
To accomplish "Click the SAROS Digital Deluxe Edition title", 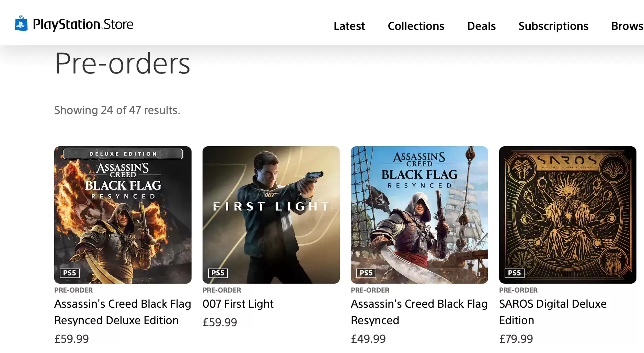I will tap(553, 312).
